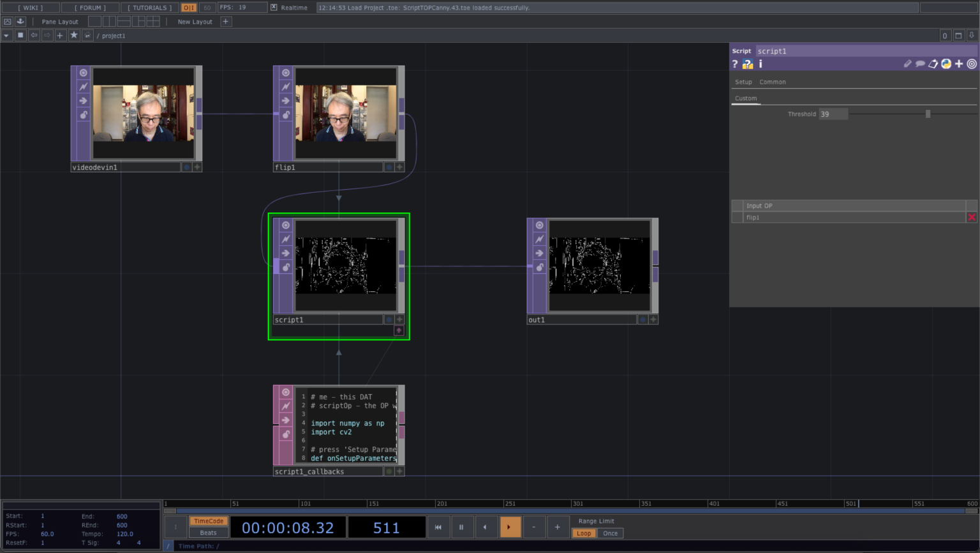Remove flip1 input with red X
980x553 pixels.
(972, 217)
